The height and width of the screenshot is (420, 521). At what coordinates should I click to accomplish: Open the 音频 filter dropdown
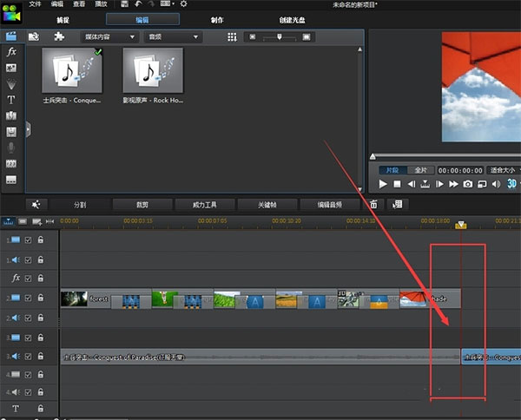172,37
